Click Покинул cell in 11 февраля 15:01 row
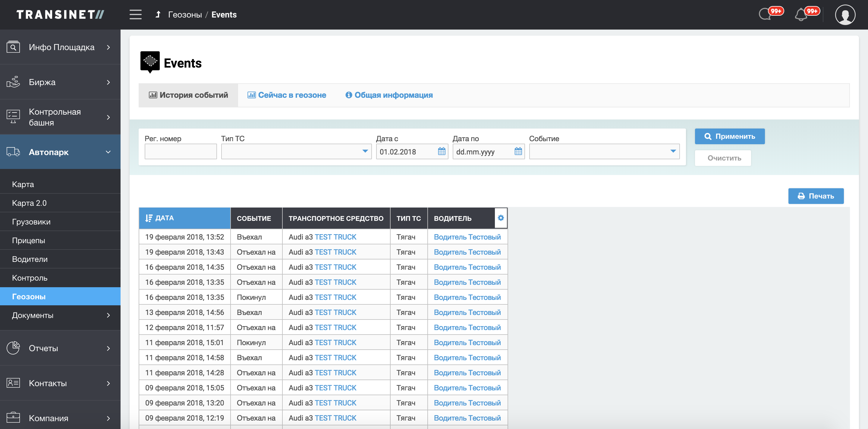 pyautogui.click(x=256, y=343)
